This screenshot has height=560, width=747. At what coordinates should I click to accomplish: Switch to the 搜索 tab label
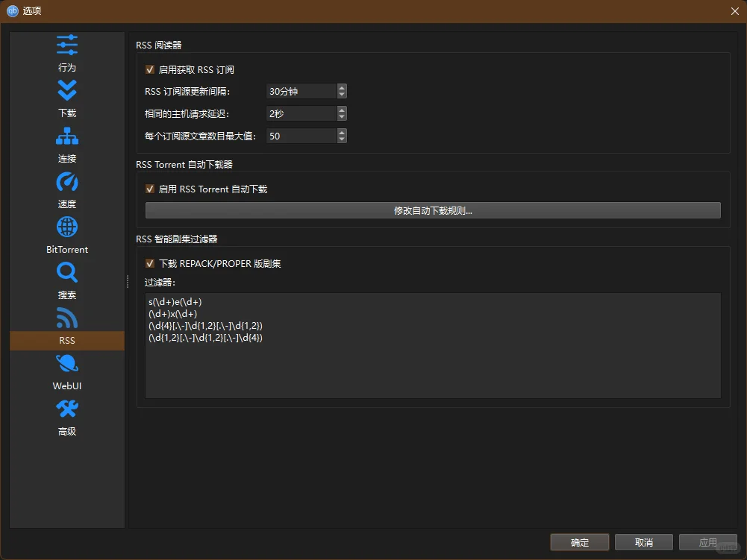66,295
